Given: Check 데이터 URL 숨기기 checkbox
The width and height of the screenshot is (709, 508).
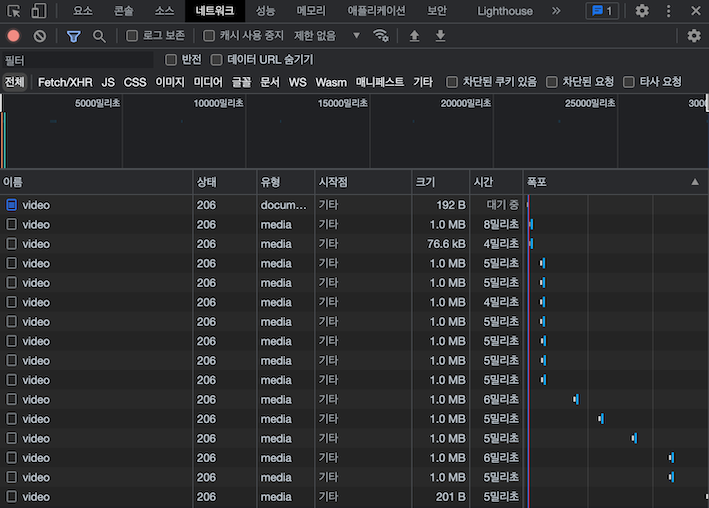Looking at the screenshot, I should pyautogui.click(x=217, y=60).
